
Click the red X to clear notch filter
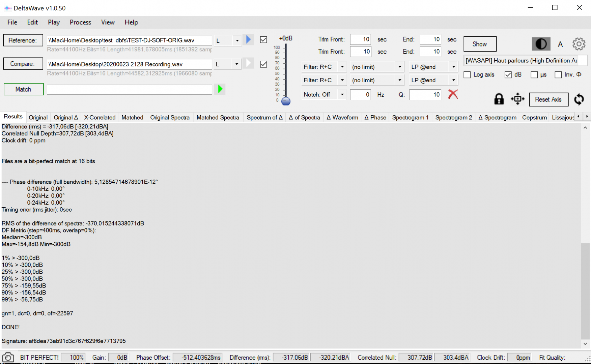click(x=453, y=94)
